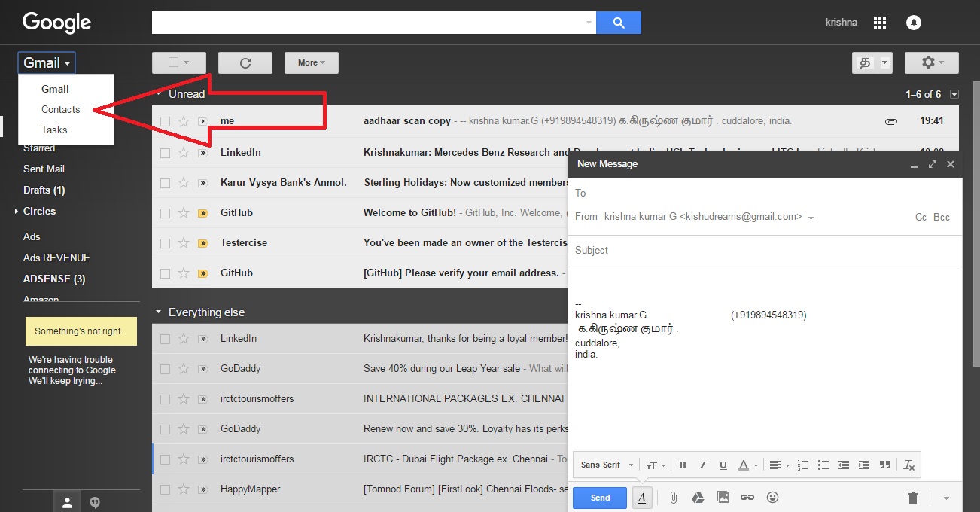
Task: Check the checkbox next to the LinkedIn email
Action: click(x=164, y=151)
